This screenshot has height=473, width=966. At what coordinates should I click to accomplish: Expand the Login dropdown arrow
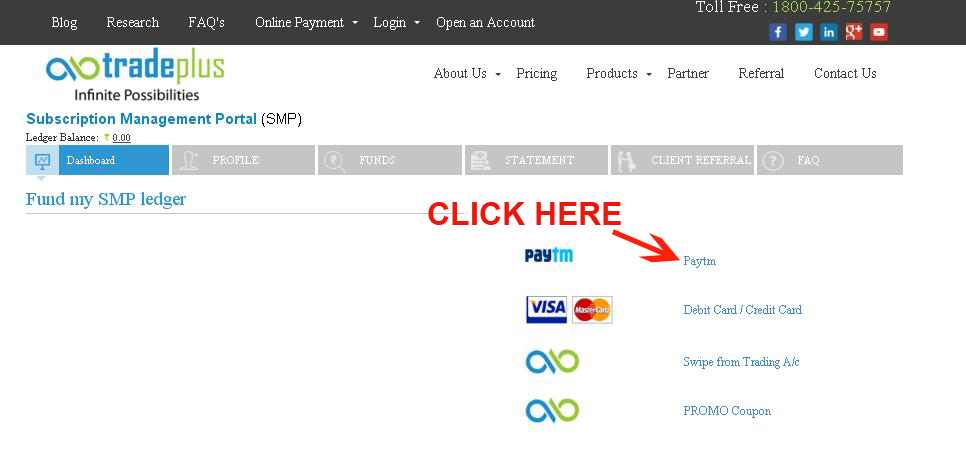click(417, 23)
